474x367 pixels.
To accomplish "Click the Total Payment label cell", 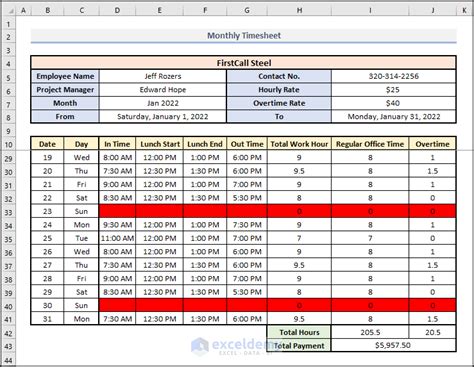I will [x=299, y=346].
